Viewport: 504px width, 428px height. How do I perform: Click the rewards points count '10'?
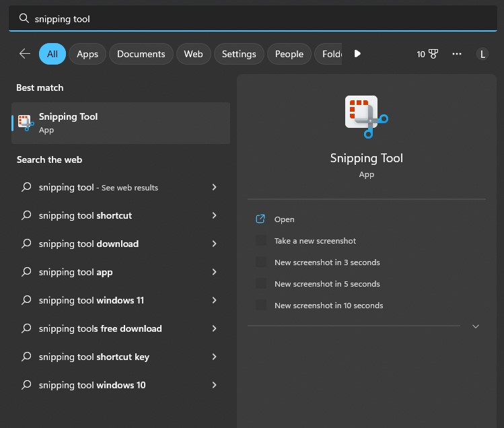tap(421, 54)
